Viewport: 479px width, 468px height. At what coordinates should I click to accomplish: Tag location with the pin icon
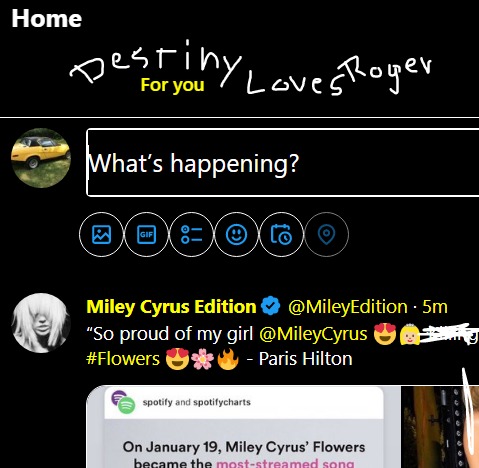point(326,234)
